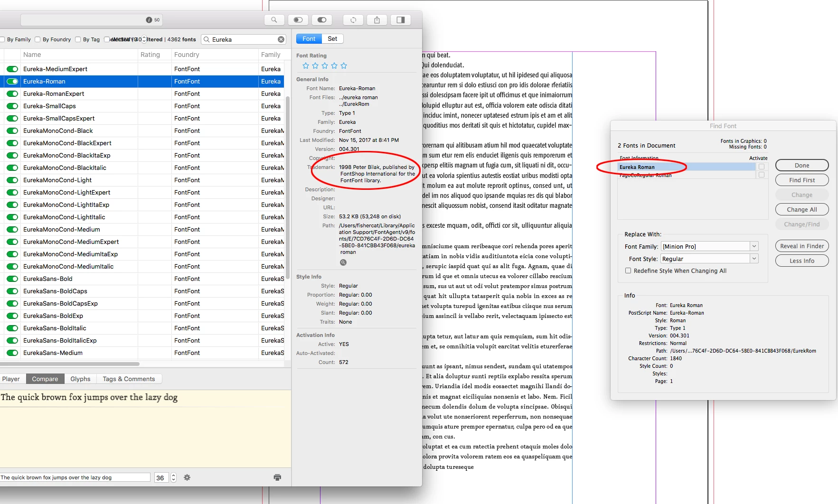Select Eureka Roman in Find Font list
Image resolution: width=838 pixels, height=504 pixels.
tap(687, 167)
